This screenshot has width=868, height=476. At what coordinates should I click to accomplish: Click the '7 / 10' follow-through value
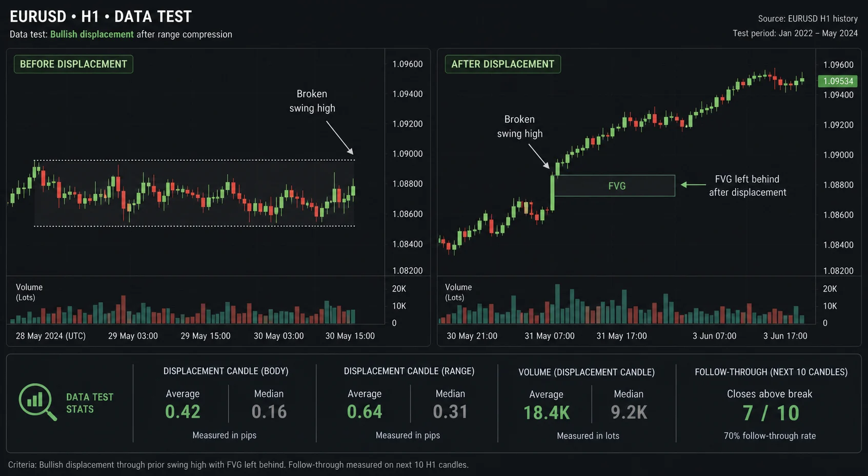771,413
